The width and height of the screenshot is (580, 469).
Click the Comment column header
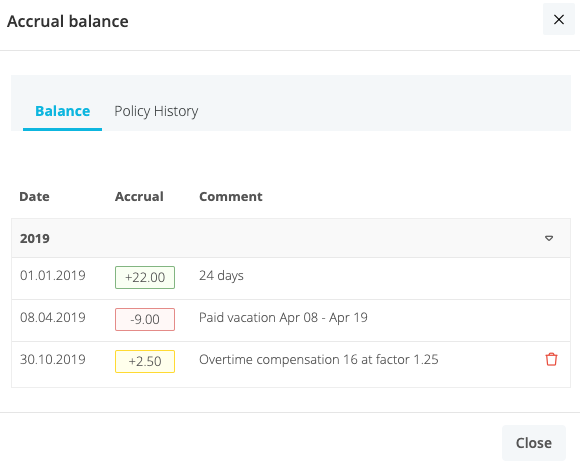click(231, 196)
